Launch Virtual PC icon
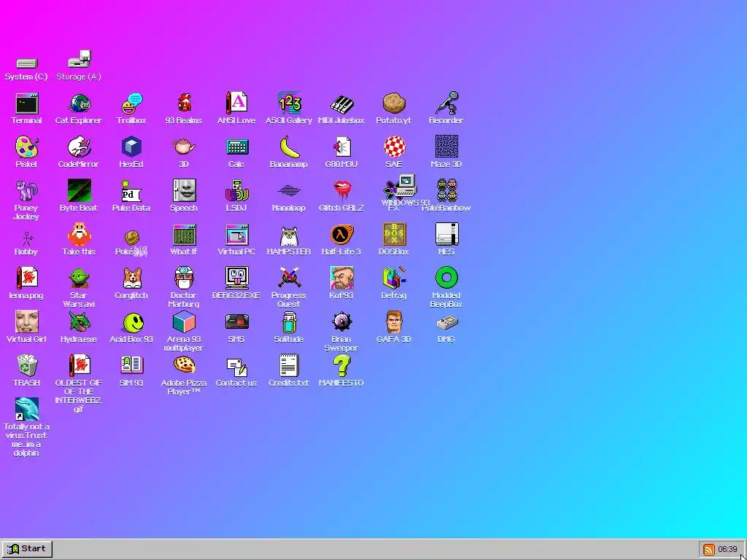Viewport: 747px width, 560px height. pos(236,235)
